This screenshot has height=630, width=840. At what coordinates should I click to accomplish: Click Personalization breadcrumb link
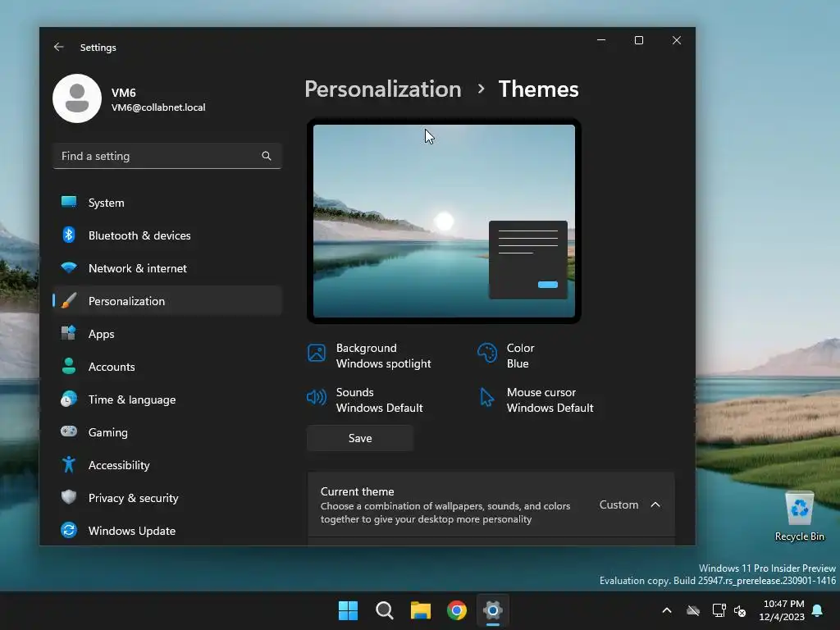pyautogui.click(x=383, y=89)
